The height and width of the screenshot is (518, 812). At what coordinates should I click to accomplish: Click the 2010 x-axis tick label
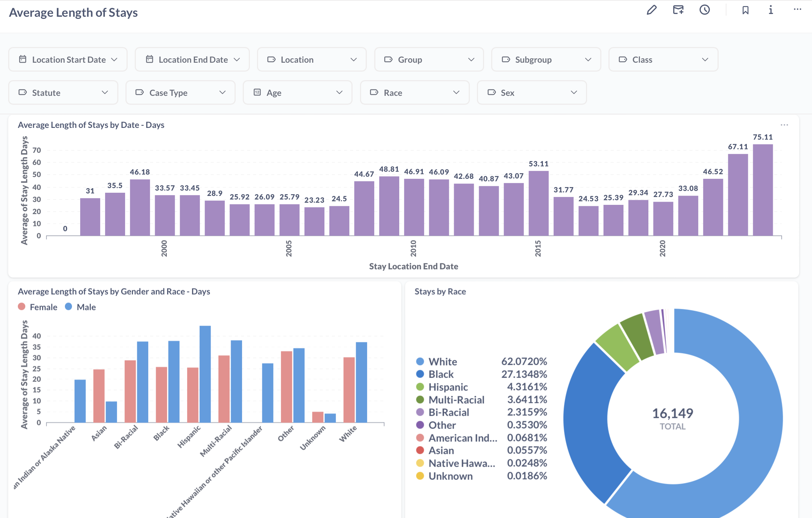point(413,248)
